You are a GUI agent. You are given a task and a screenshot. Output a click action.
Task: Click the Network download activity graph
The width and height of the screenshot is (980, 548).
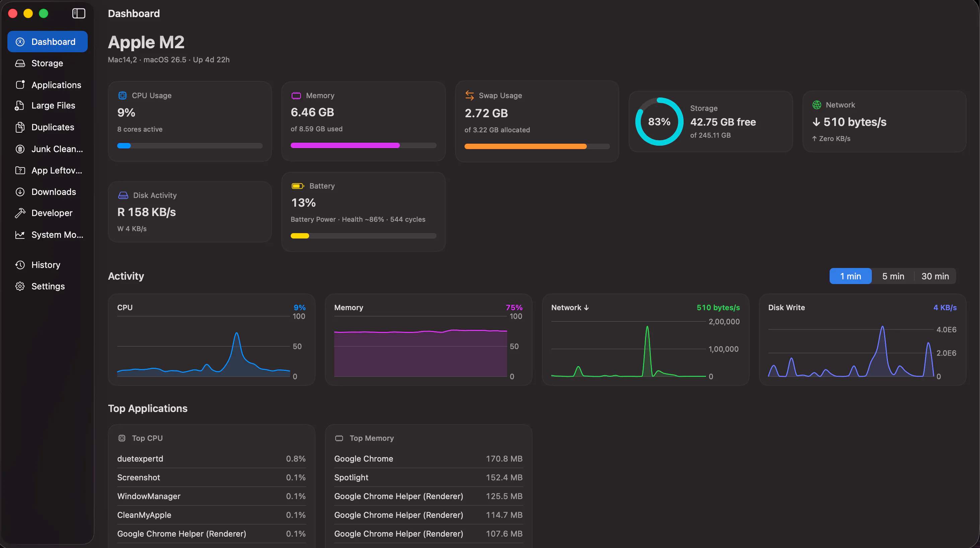pyautogui.click(x=628, y=349)
